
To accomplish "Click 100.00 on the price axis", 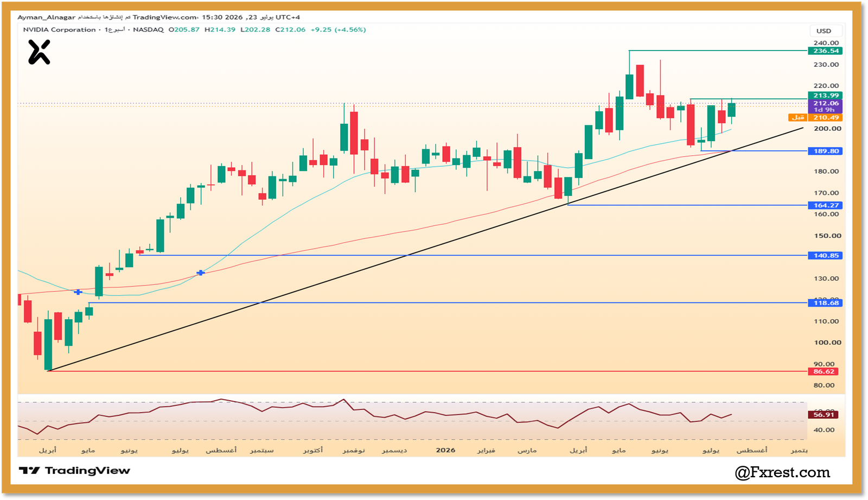I will [x=828, y=343].
